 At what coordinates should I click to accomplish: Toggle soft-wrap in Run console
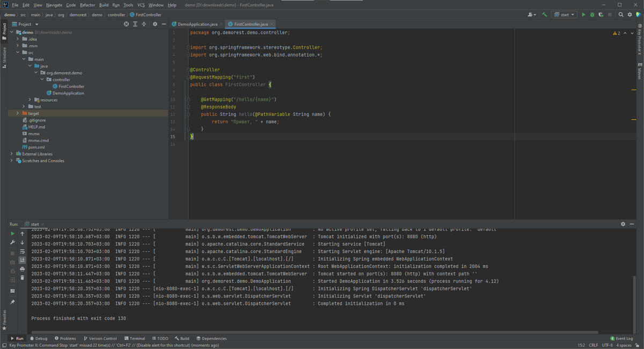(22, 251)
